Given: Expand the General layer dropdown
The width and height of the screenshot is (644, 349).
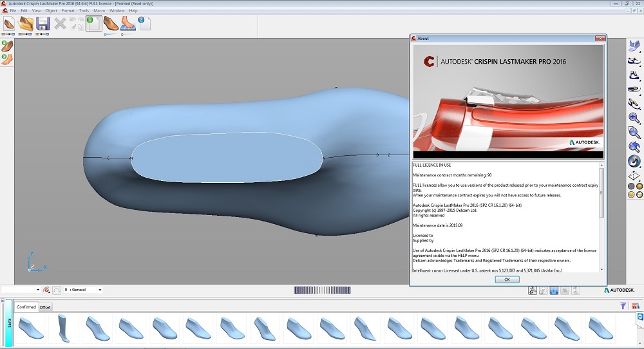Looking at the screenshot, I should coord(100,290).
